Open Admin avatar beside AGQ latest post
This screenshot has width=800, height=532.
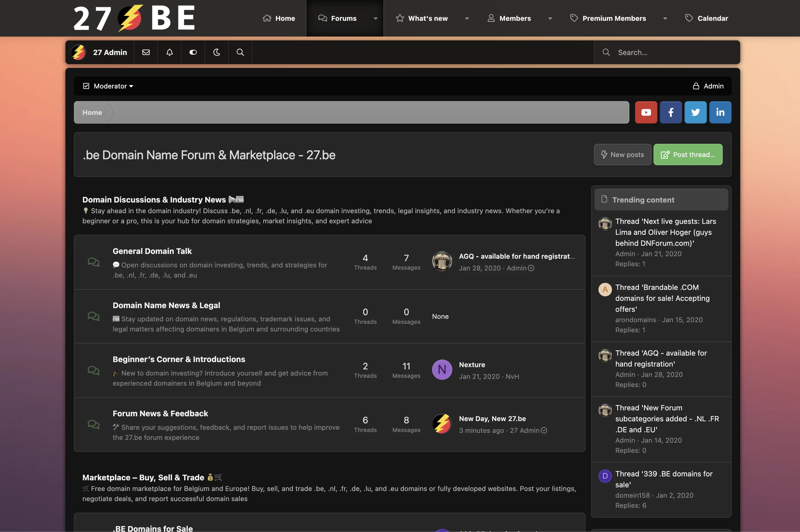(442, 261)
